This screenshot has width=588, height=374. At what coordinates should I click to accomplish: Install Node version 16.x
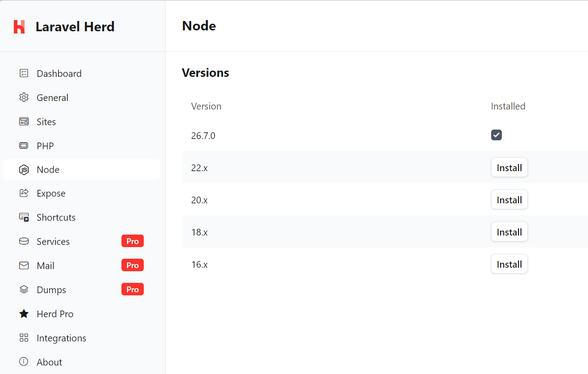(x=509, y=264)
